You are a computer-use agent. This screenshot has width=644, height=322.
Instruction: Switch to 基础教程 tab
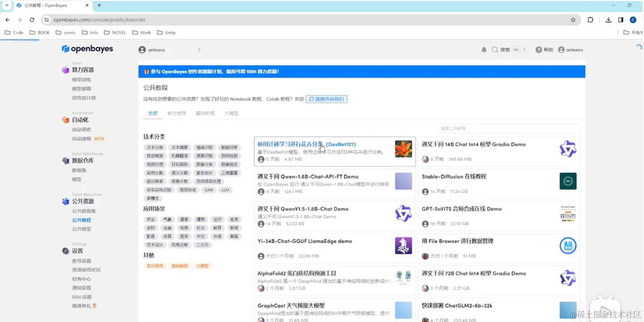[205, 113]
